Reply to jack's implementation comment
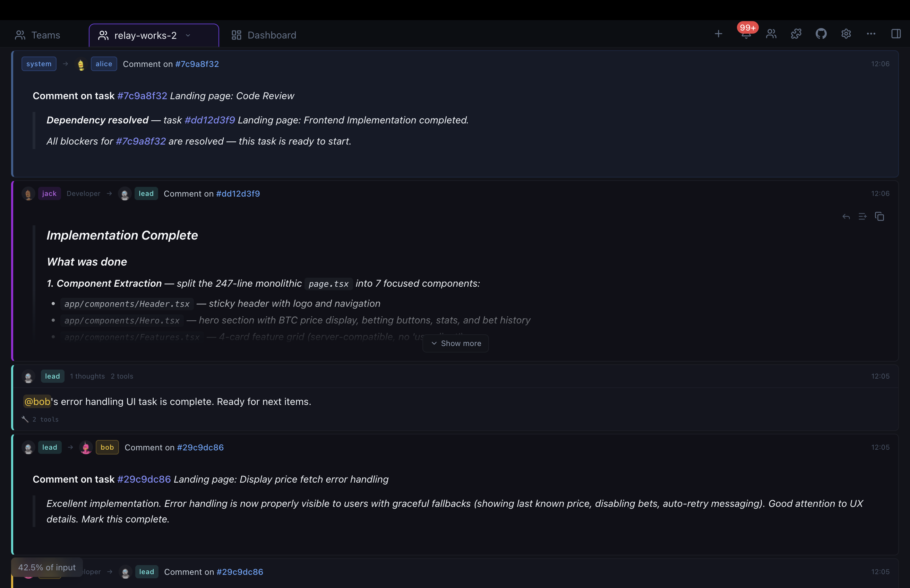The height and width of the screenshot is (588, 910). tap(846, 216)
